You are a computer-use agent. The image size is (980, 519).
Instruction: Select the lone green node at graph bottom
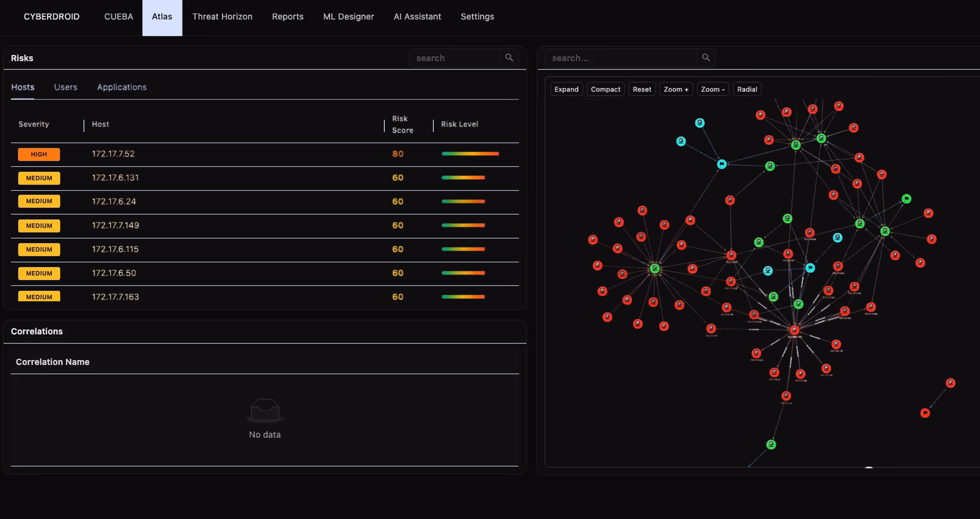[771, 444]
